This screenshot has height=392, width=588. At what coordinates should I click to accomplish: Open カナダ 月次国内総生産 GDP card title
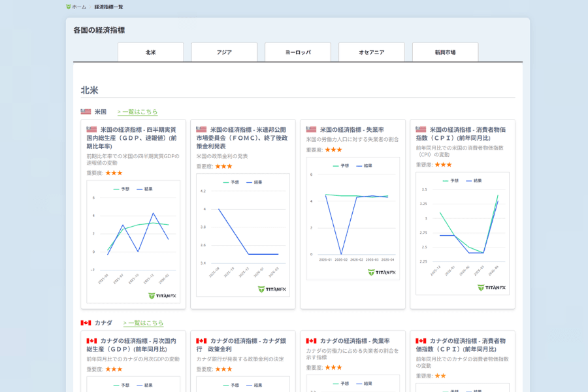[131, 345]
